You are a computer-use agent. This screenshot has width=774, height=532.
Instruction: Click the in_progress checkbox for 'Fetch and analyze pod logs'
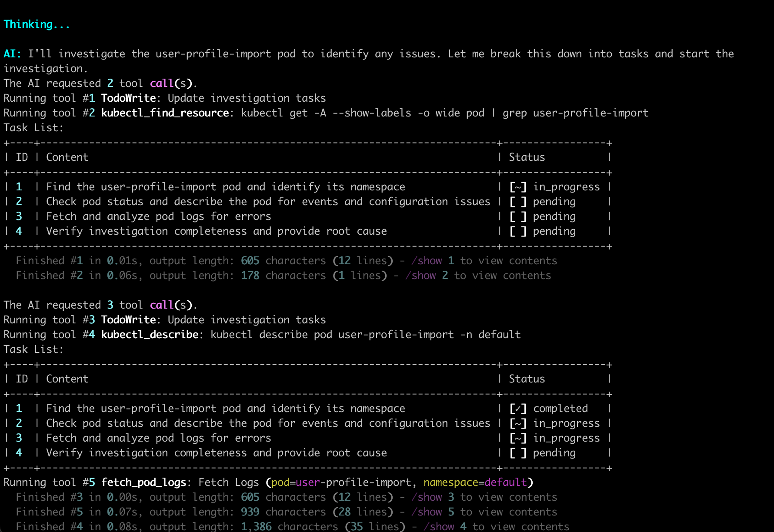click(x=518, y=438)
